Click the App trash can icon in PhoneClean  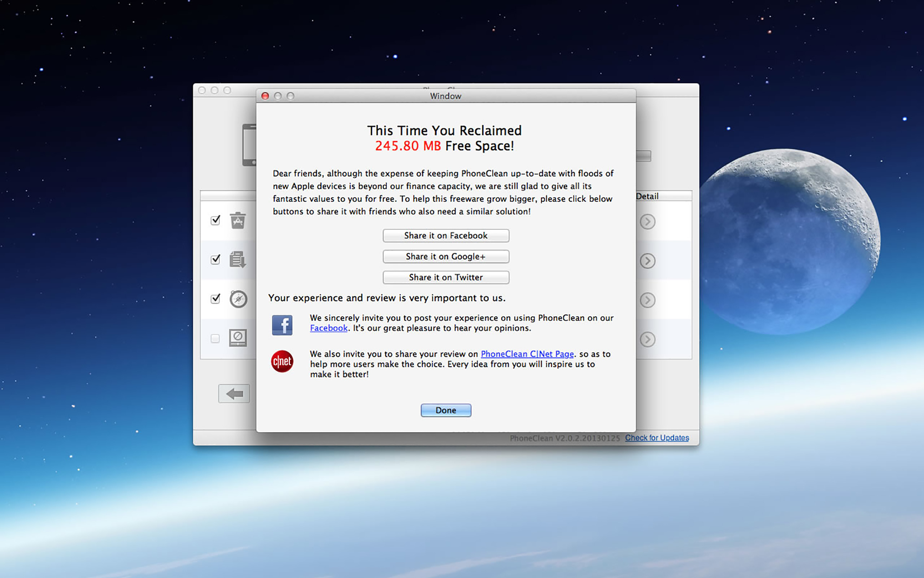click(x=237, y=220)
